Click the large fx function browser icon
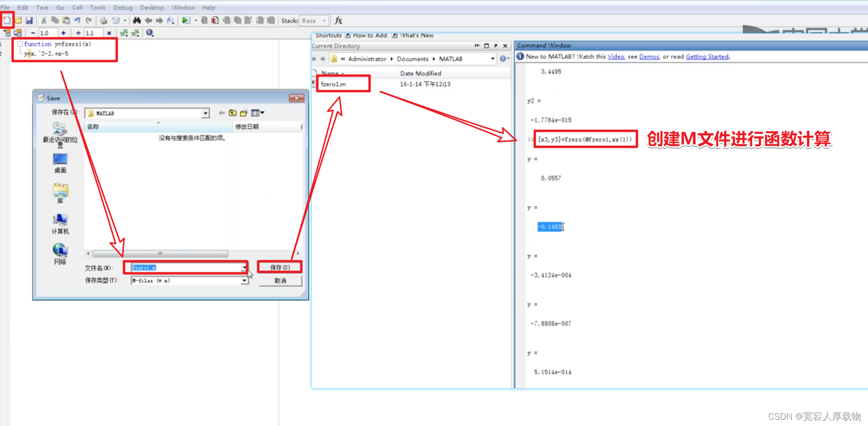 (x=338, y=20)
